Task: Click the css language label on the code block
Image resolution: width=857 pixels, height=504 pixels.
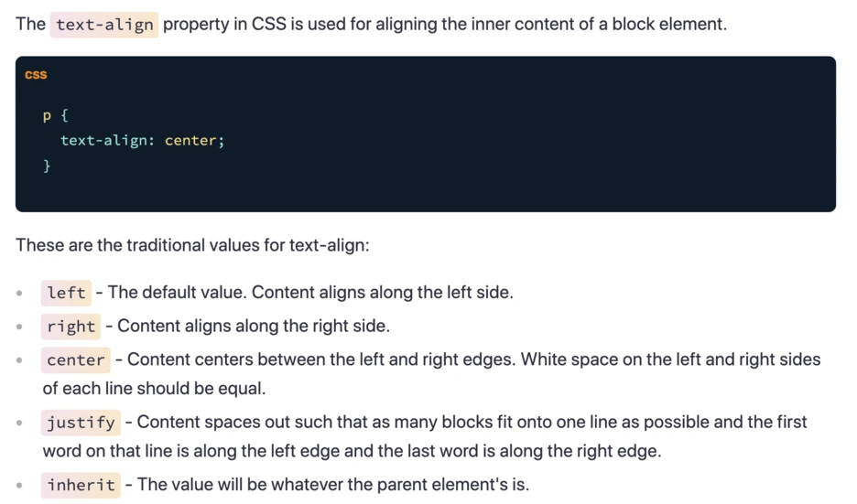Action: (x=36, y=75)
